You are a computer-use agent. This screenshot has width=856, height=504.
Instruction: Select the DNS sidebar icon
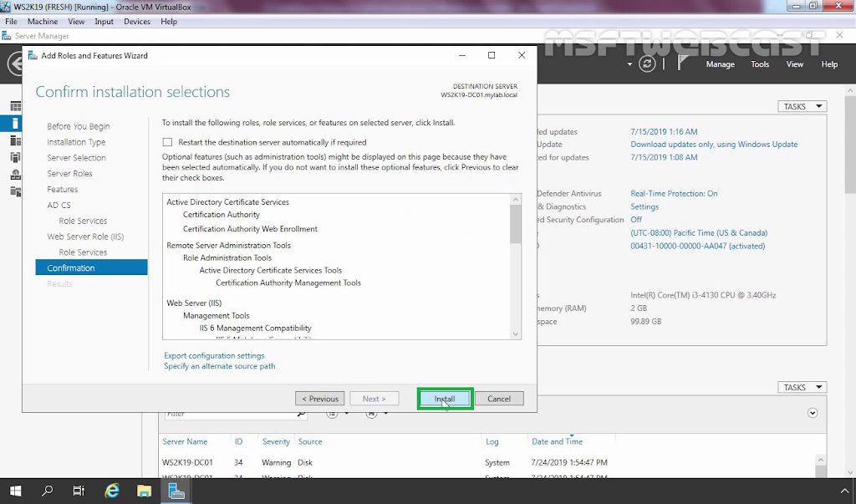15,175
